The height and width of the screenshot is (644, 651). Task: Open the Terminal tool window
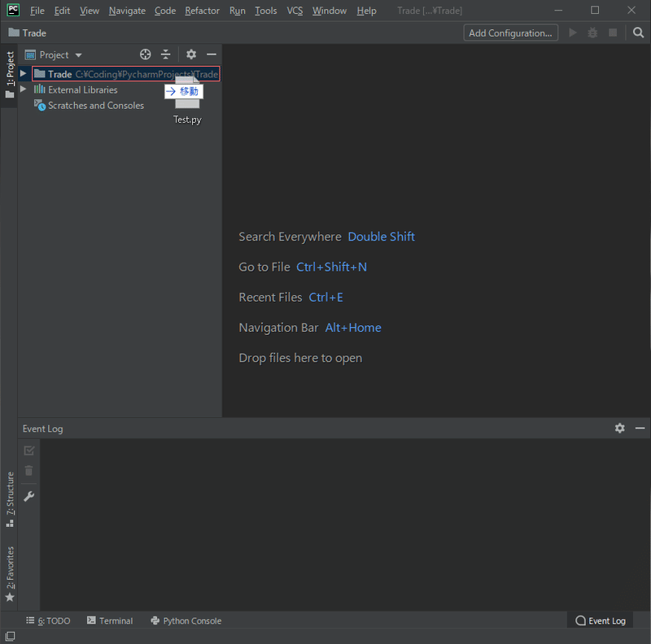tap(110, 620)
